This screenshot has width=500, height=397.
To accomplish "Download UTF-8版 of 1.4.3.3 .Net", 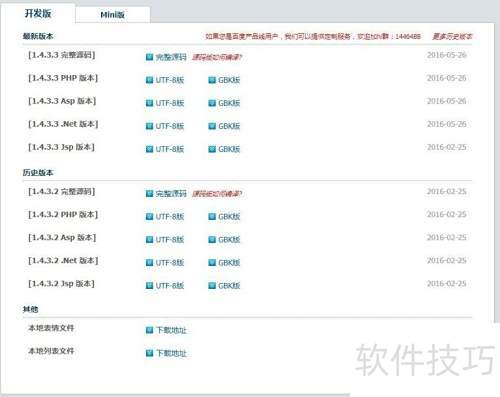I will (170, 126).
